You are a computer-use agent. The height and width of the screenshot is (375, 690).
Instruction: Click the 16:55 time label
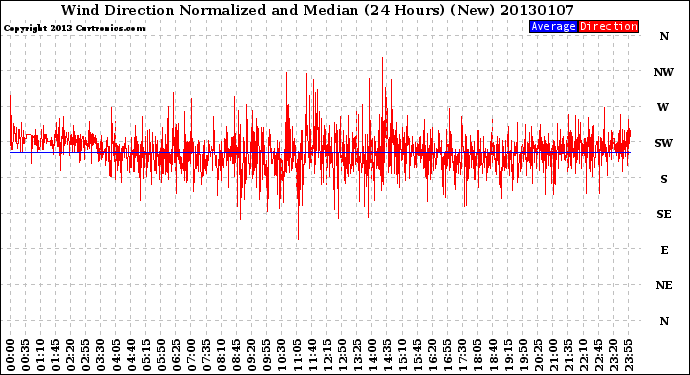pos(448,355)
